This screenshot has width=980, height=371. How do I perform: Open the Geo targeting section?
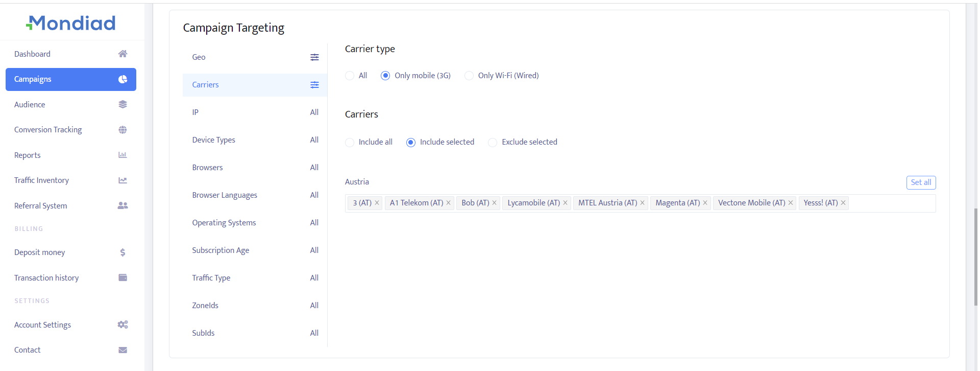click(x=255, y=57)
